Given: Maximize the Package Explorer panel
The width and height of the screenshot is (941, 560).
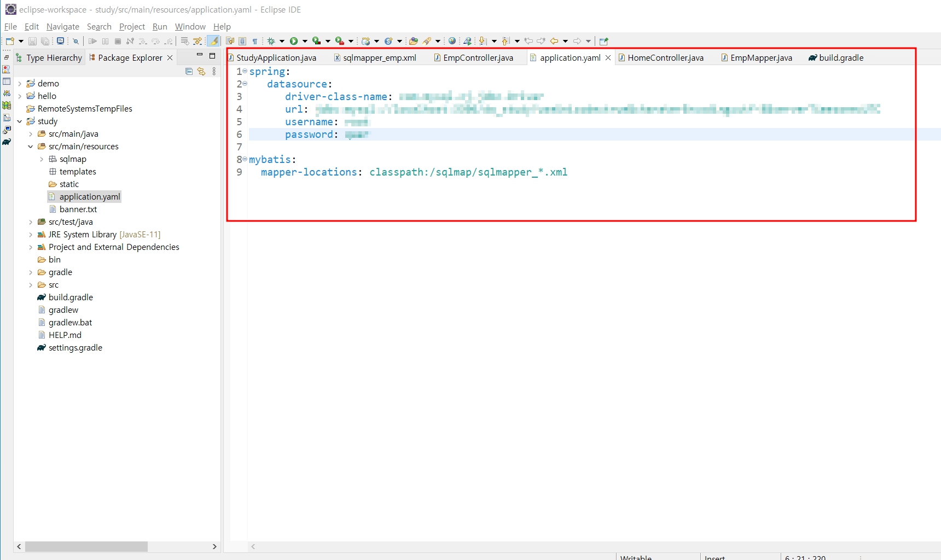Looking at the screenshot, I should [212, 55].
